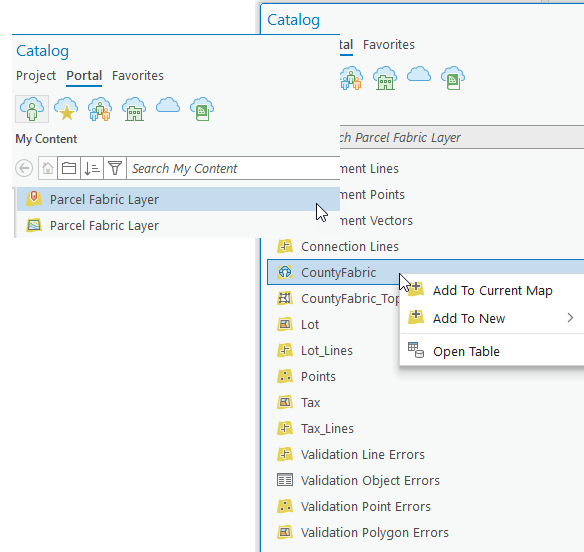This screenshot has height=552, width=584.
Task: Choose Add To Current Map
Action: point(492,291)
